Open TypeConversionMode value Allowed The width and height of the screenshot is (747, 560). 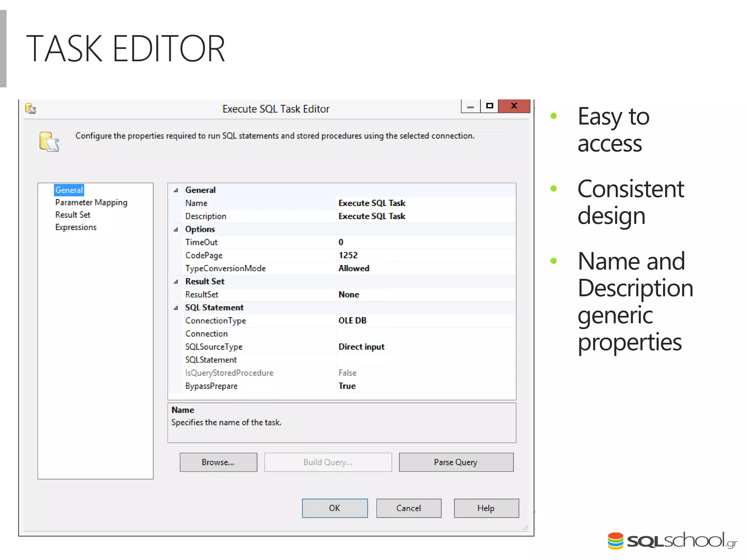point(426,268)
